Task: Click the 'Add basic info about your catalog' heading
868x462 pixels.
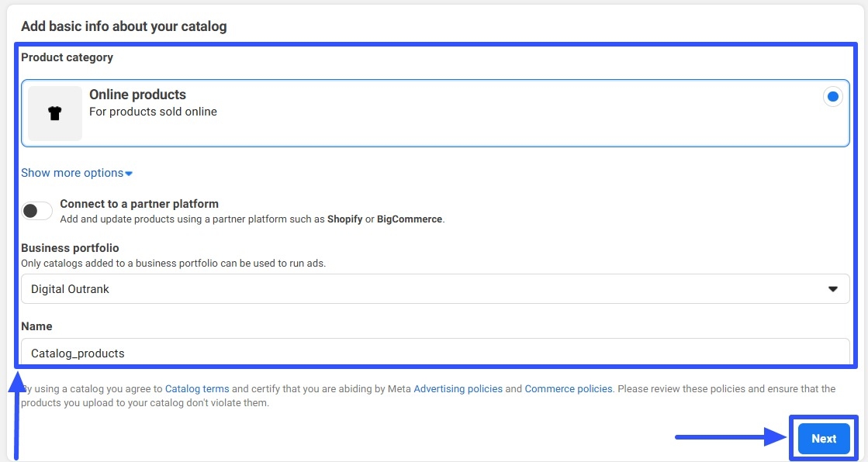Action: click(123, 26)
